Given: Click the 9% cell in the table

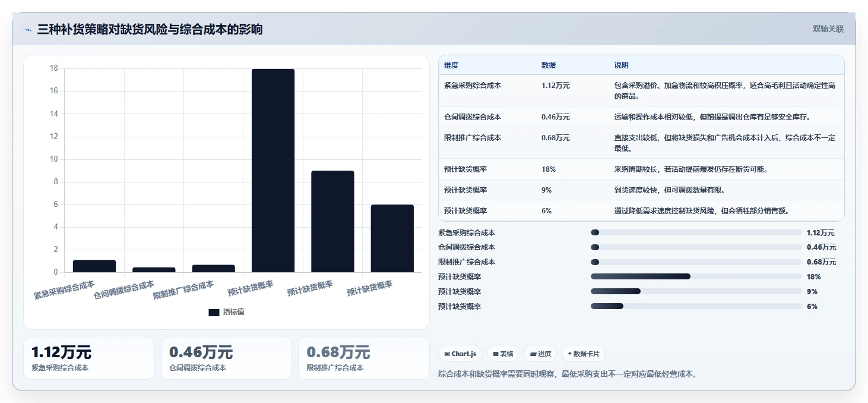Looking at the screenshot, I should (547, 190).
